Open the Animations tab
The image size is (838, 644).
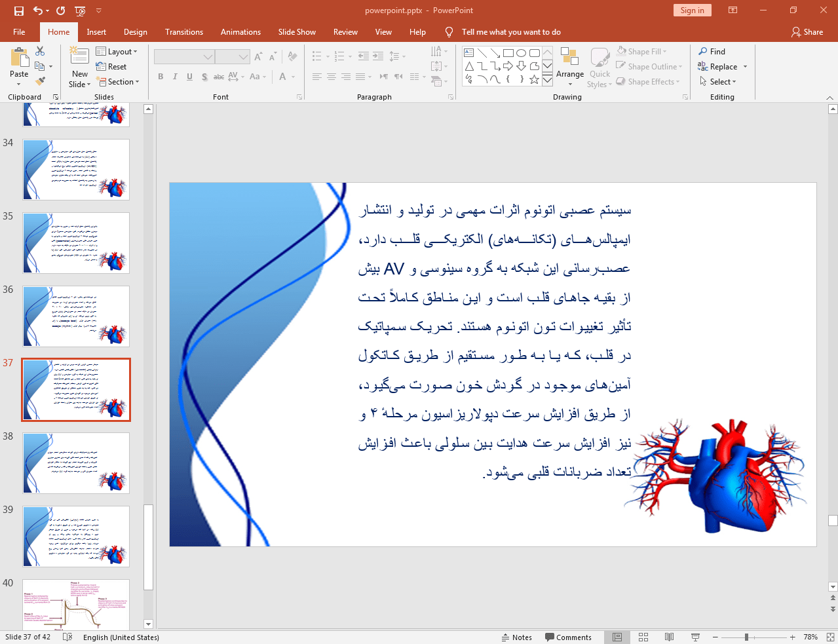(240, 31)
